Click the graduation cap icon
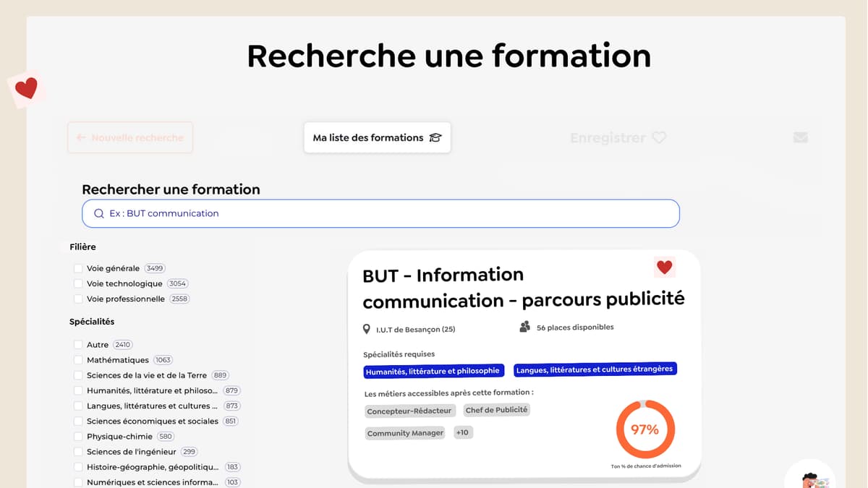This screenshot has width=868, height=488. (435, 137)
